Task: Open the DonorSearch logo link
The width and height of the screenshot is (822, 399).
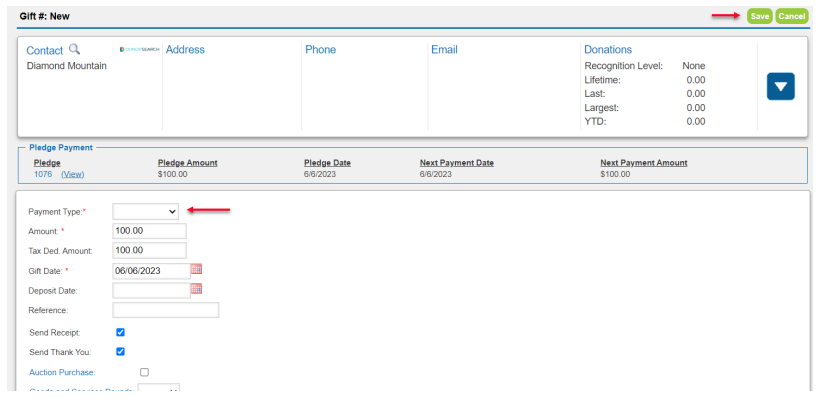Action: pyautogui.click(x=139, y=49)
